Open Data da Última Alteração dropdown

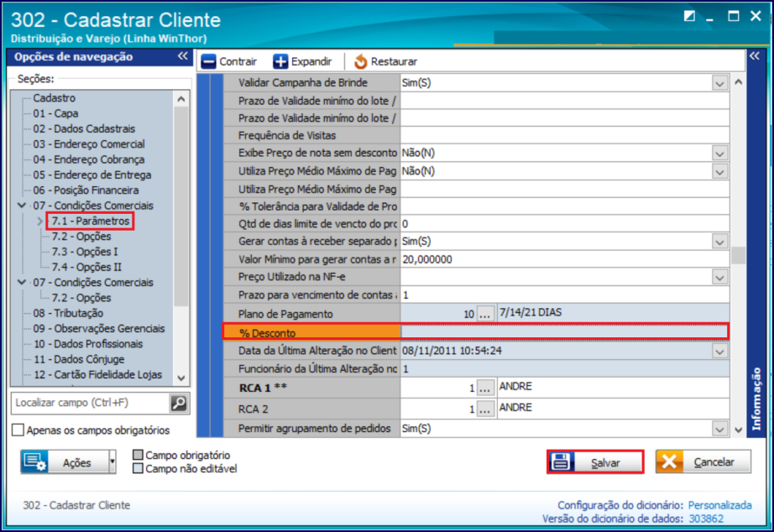[x=719, y=351]
